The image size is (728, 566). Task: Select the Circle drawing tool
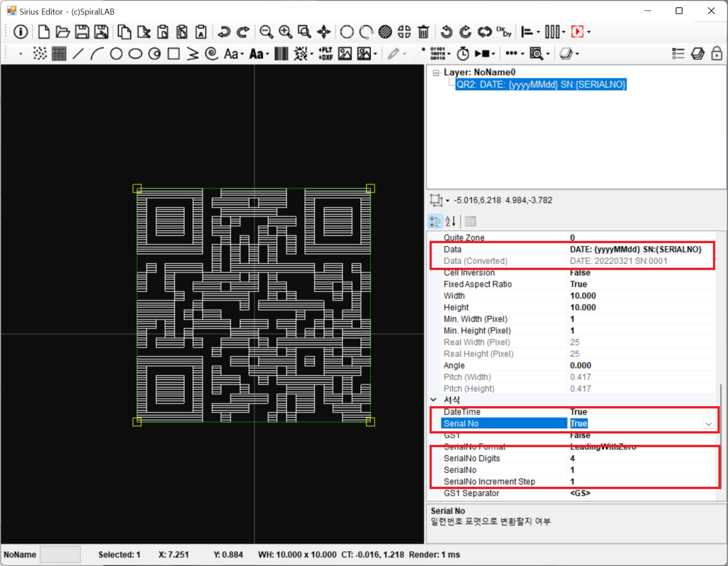[x=116, y=53]
